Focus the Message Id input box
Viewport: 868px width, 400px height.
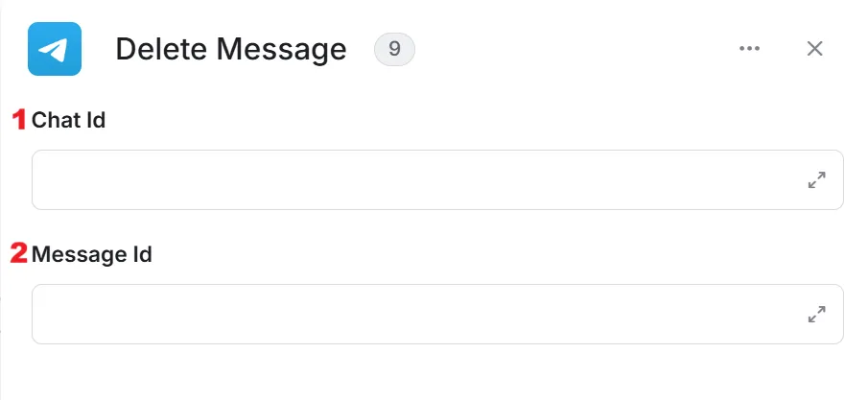pos(437,314)
